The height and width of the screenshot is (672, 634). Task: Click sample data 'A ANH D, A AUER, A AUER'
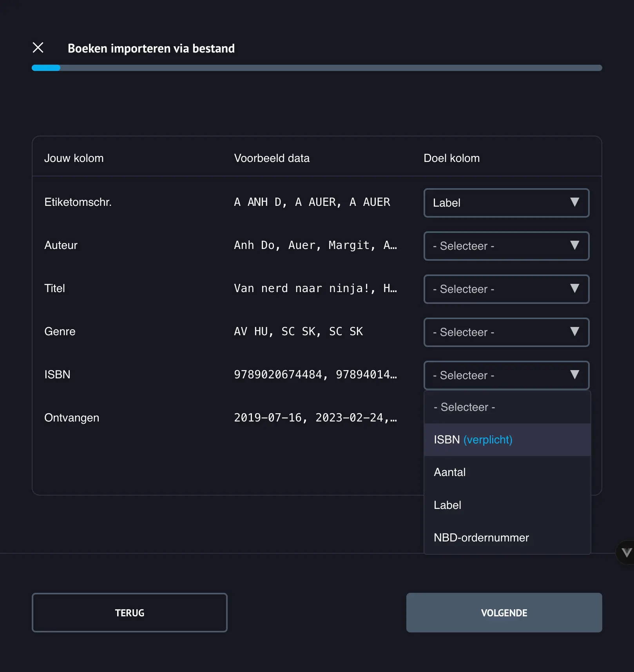click(312, 202)
